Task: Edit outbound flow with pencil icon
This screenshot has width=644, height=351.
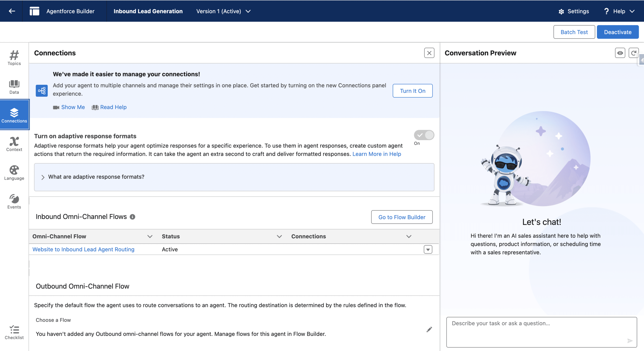Action: click(x=429, y=330)
